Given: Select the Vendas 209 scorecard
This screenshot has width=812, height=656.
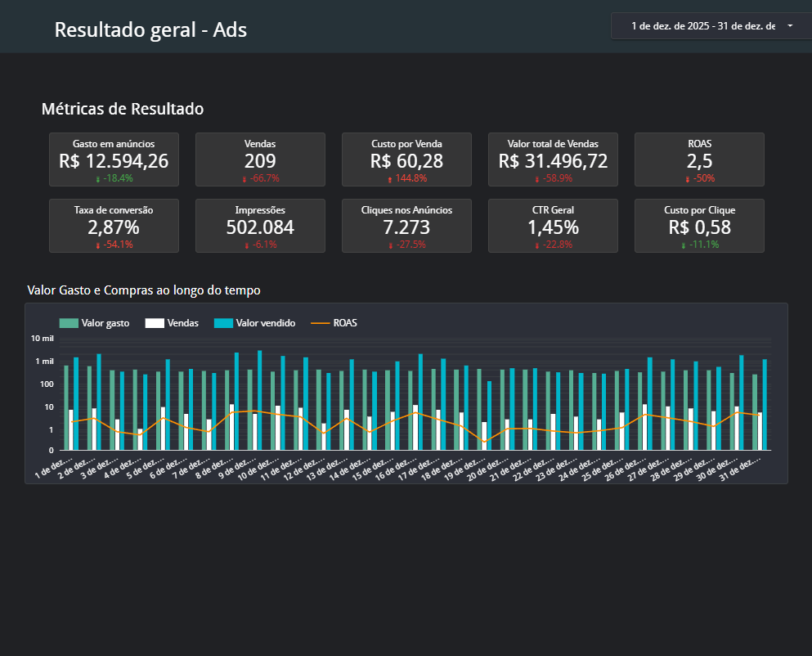Looking at the screenshot, I should [x=260, y=160].
